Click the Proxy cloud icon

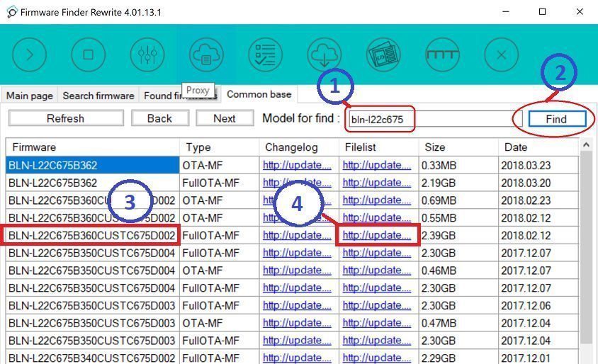(x=206, y=54)
